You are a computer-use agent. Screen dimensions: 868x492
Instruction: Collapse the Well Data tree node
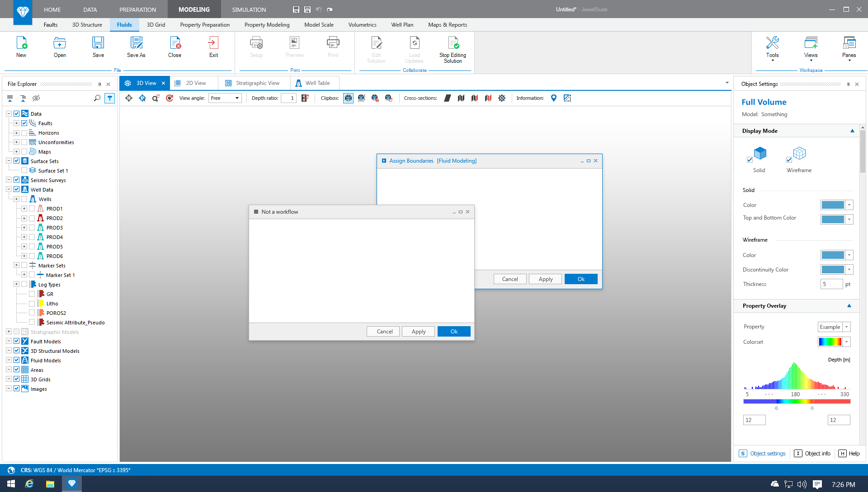[x=9, y=189]
